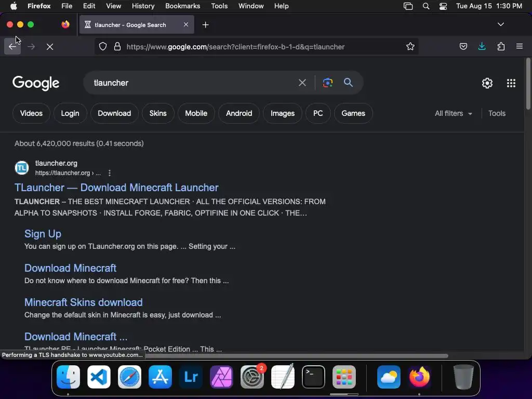The image size is (532, 399).
Task: Open the Firefox hamburger application menu
Action: tap(520, 46)
